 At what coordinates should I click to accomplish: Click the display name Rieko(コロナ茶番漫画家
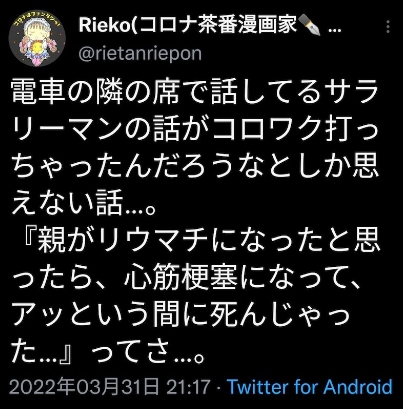tap(188, 26)
